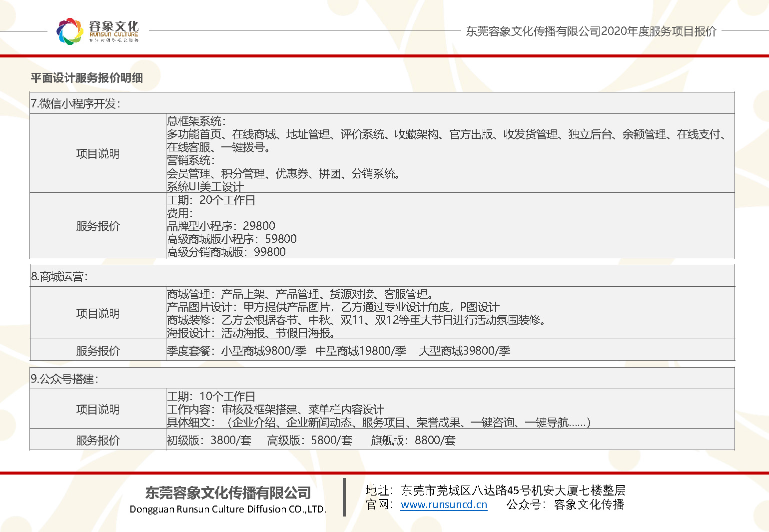Image resolution: width=769 pixels, height=532 pixels.
Task: Select 服务报价 cell in the 公众号搭建 section
Action: (98, 440)
